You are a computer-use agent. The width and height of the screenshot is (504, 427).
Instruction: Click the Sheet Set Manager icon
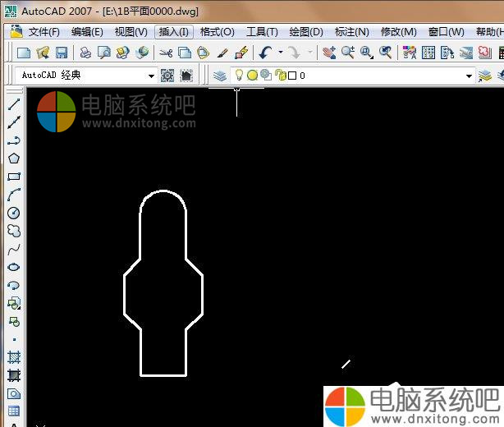click(466, 53)
